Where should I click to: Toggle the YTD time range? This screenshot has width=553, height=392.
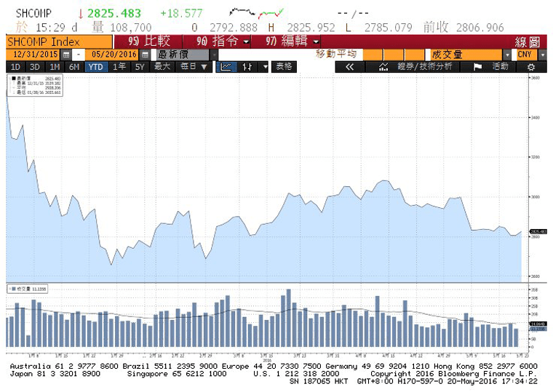click(95, 66)
